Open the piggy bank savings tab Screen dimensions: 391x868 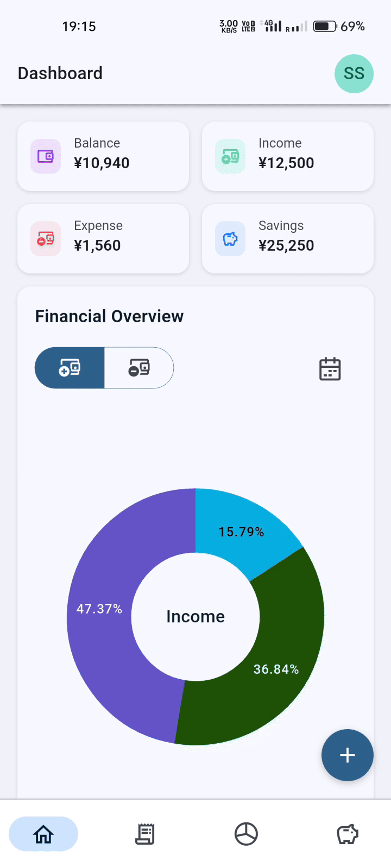coord(348,834)
